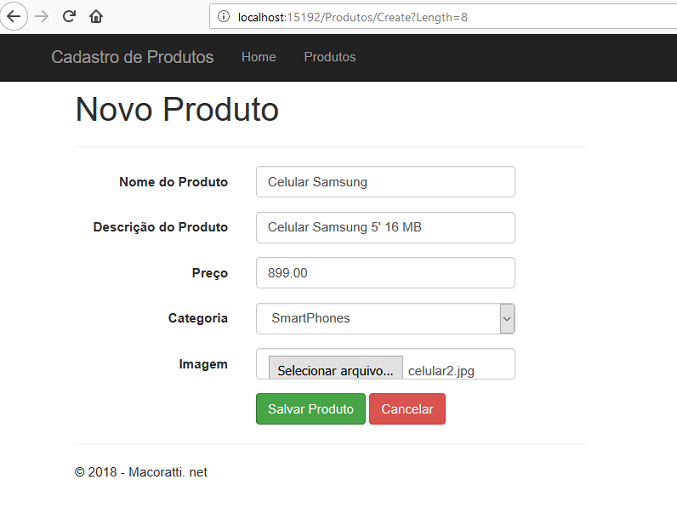The height and width of the screenshot is (508, 677).
Task: Save with the Salvar Produto button
Action: 311,409
